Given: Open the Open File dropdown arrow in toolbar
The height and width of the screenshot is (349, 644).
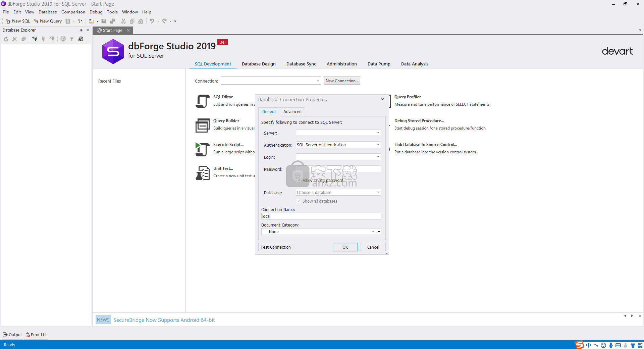Looking at the screenshot, I should tap(97, 21).
